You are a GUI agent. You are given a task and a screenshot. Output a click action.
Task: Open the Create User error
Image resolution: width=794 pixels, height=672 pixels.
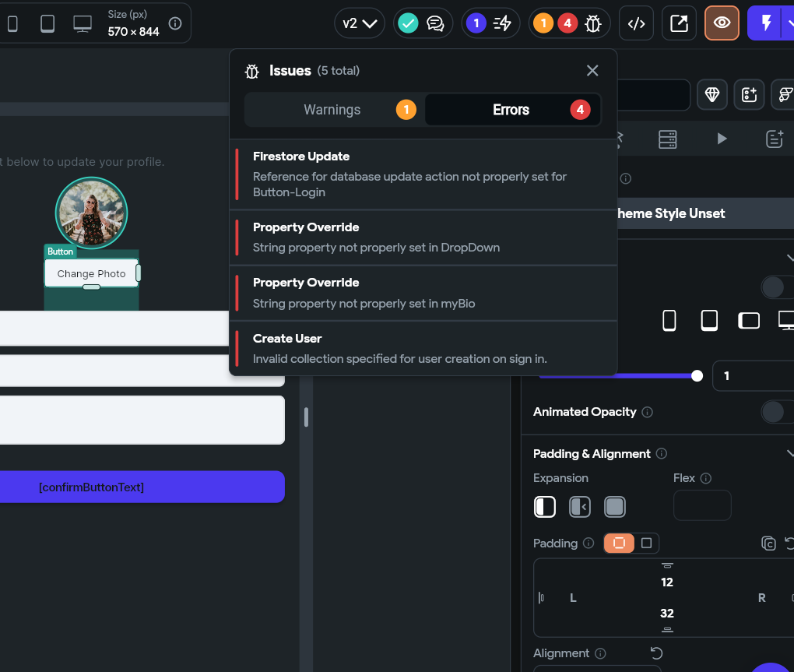423,348
